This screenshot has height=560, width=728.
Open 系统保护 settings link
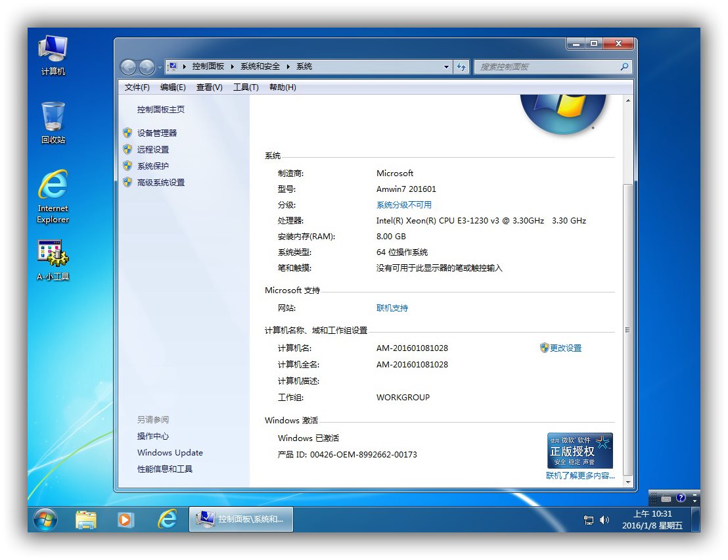pos(152,166)
